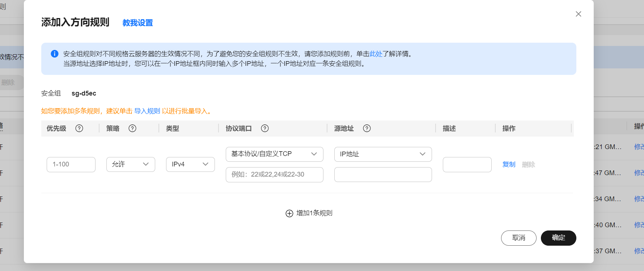This screenshot has width=644, height=271.
Task: Click 增加1条规则 to add a rule
Action: [314, 213]
